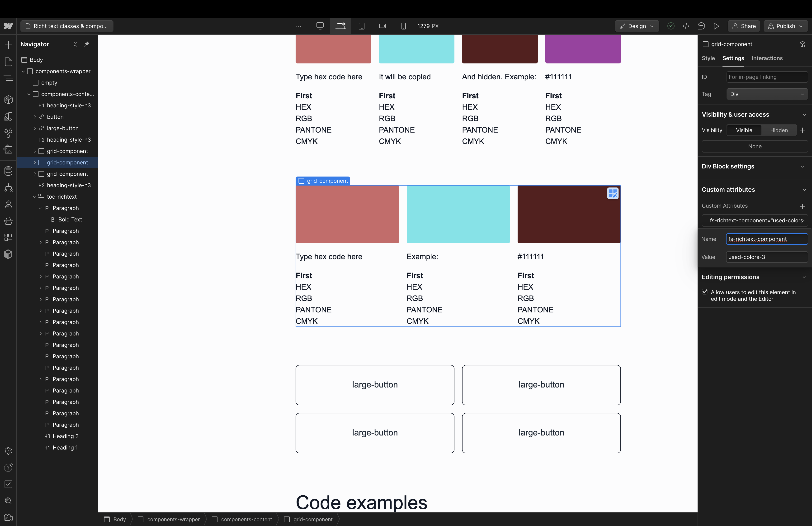Switch to mobile portrait breakpoint
The image size is (812, 526).
pyautogui.click(x=403, y=26)
